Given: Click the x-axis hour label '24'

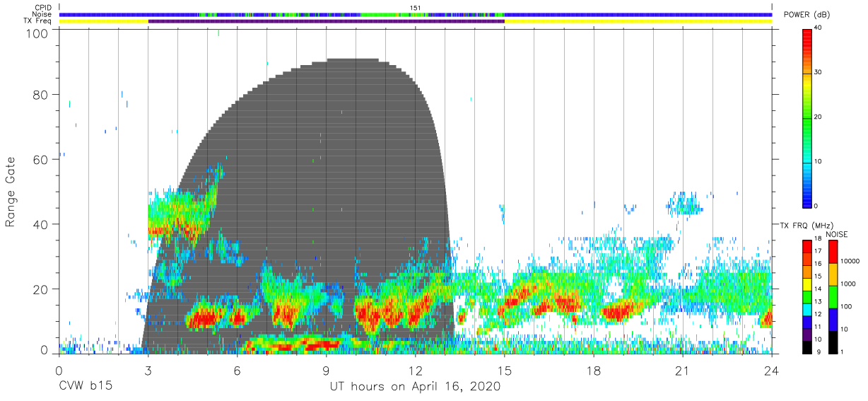Looking at the screenshot, I should click(x=771, y=371).
